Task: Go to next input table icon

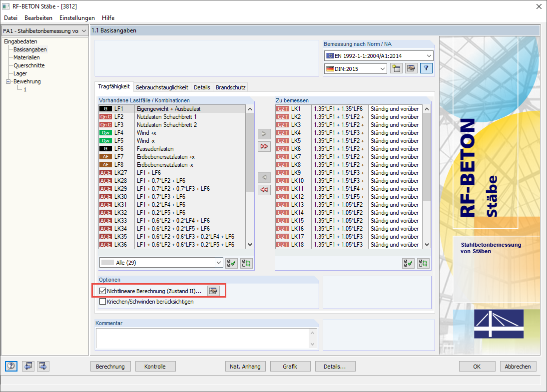Action: (43, 366)
